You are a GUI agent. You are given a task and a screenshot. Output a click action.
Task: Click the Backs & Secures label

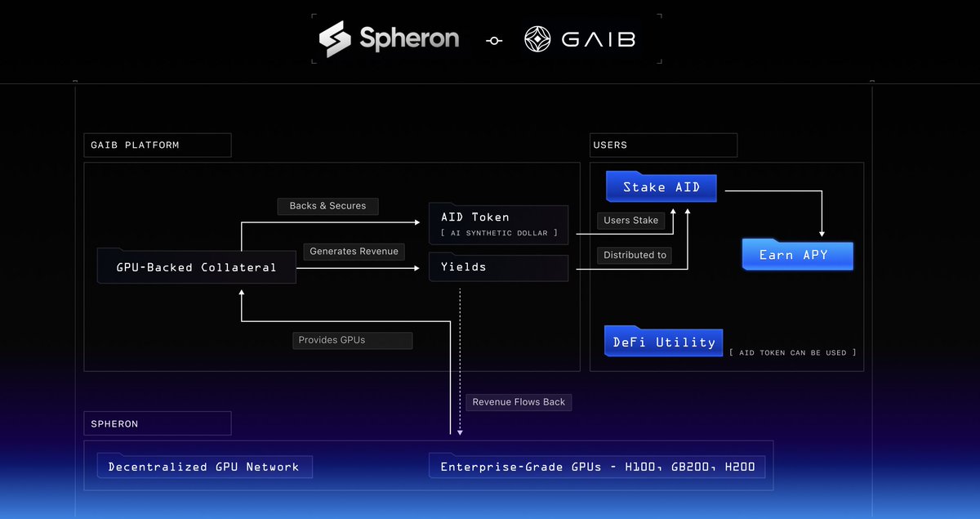[x=327, y=206]
